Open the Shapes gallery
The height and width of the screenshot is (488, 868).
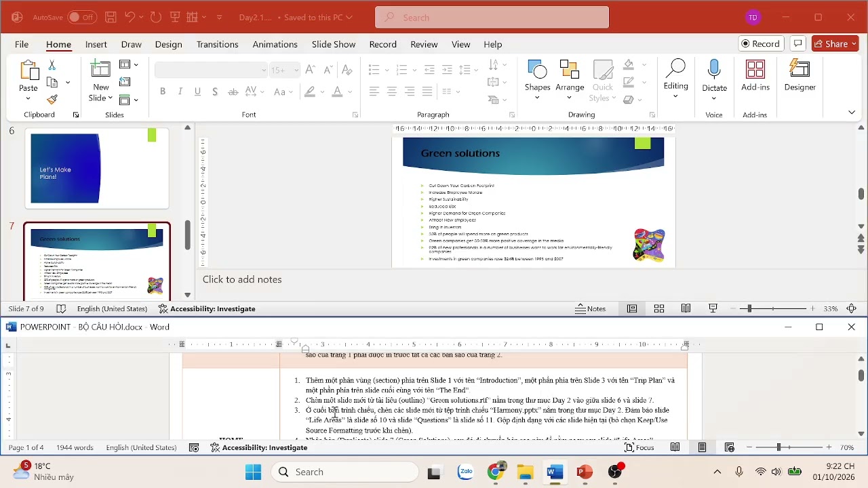click(537, 80)
